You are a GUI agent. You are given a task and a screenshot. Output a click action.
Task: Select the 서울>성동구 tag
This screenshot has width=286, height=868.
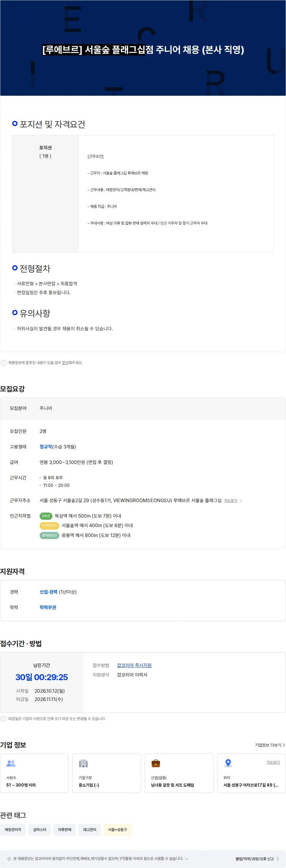117,830
